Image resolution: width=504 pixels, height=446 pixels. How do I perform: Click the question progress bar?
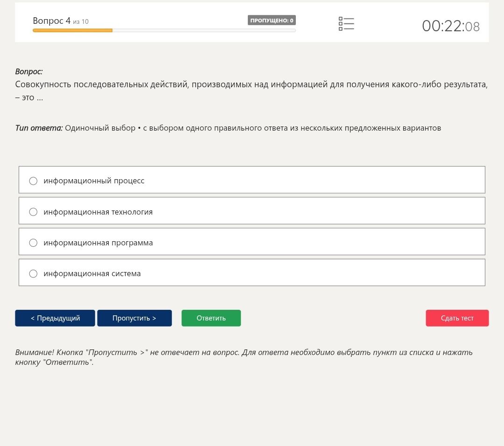click(x=164, y=30)
